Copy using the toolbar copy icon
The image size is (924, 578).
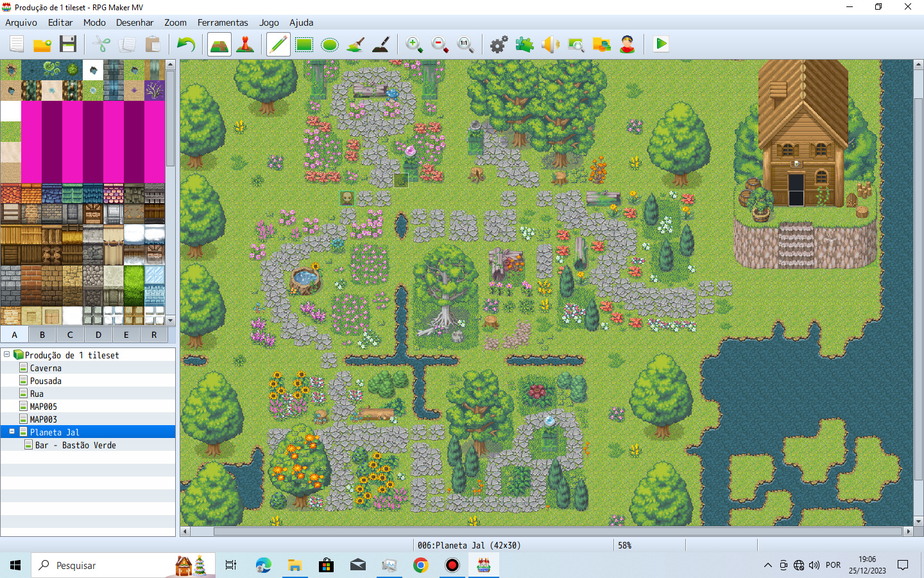pyautogui.click(x=127, y=44)
